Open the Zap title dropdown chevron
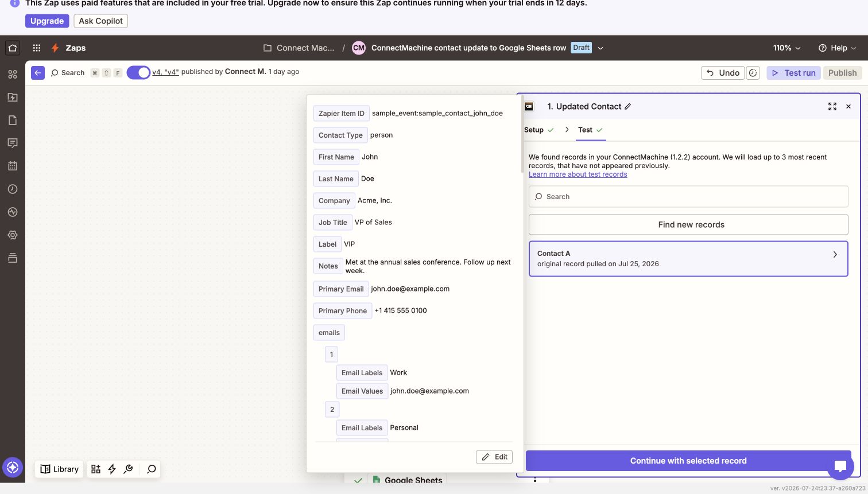 [600, 48]
